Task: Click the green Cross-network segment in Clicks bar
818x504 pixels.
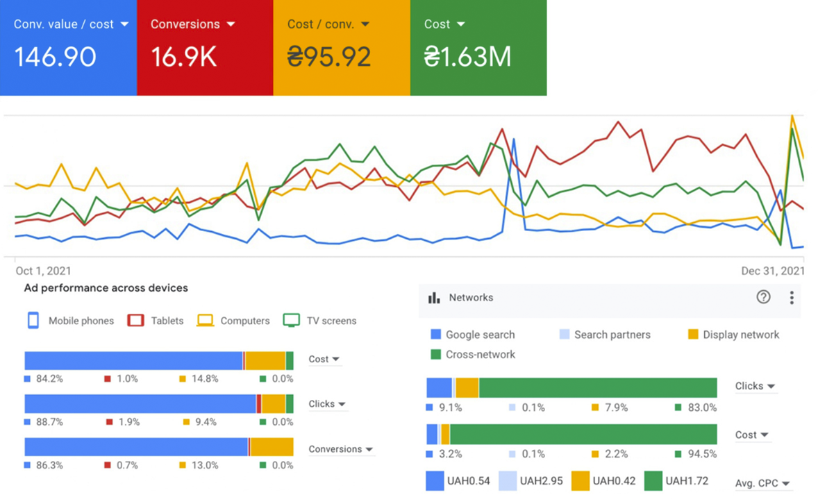Action: pyautogui.click(x=597, y=387)
